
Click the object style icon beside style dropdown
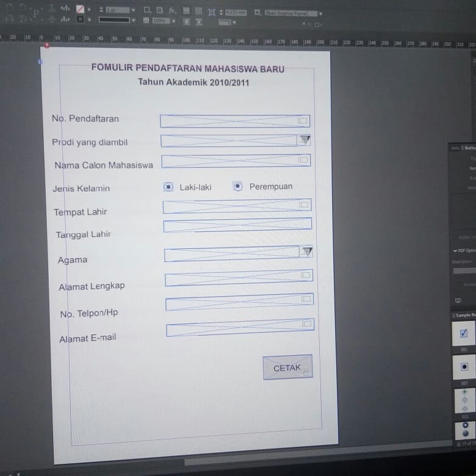coord(258,12)
